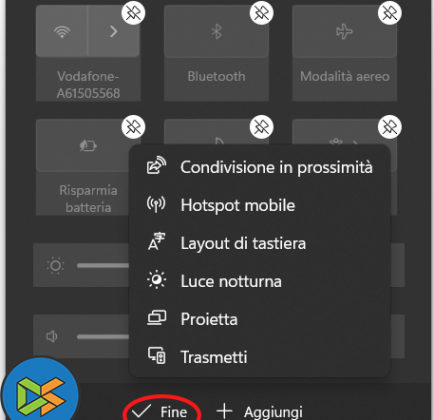This screenshot has width=434, height=420.
Task: Unpin the middle second-row tile
Action: tap(261, 127)
